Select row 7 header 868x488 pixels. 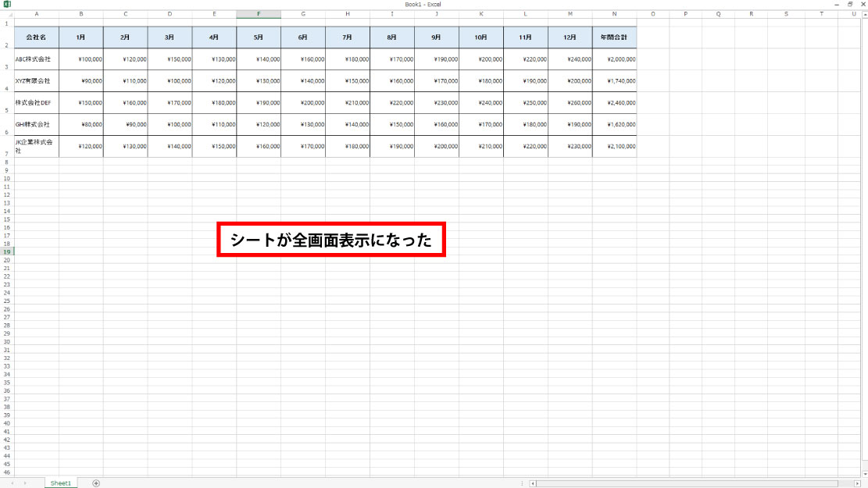point(7,146)
